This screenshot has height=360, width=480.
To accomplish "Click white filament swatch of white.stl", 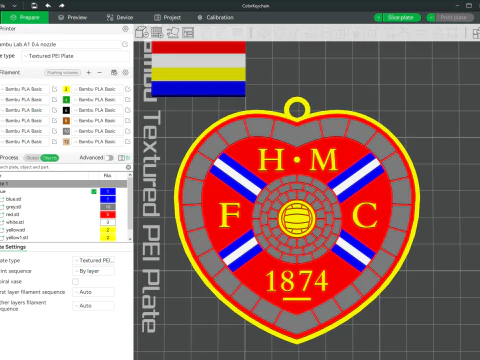I will point(108,222).
